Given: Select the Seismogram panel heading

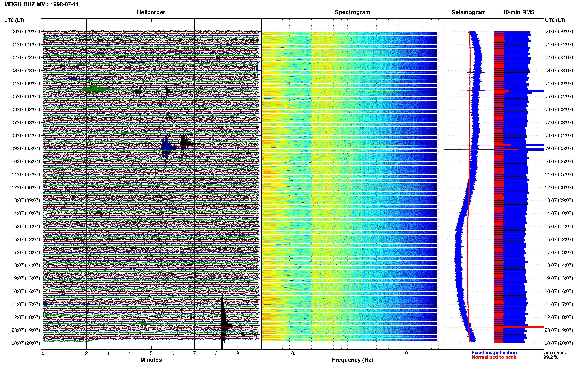Looking at the screenshot, I should click(468, 12).
